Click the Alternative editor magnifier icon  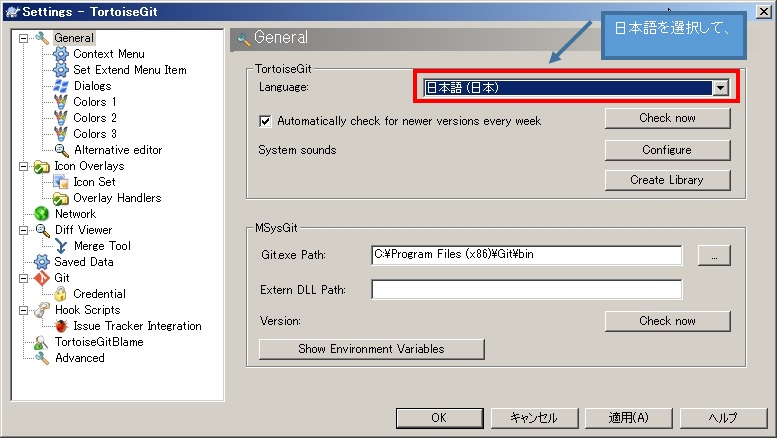pos(61,150)
